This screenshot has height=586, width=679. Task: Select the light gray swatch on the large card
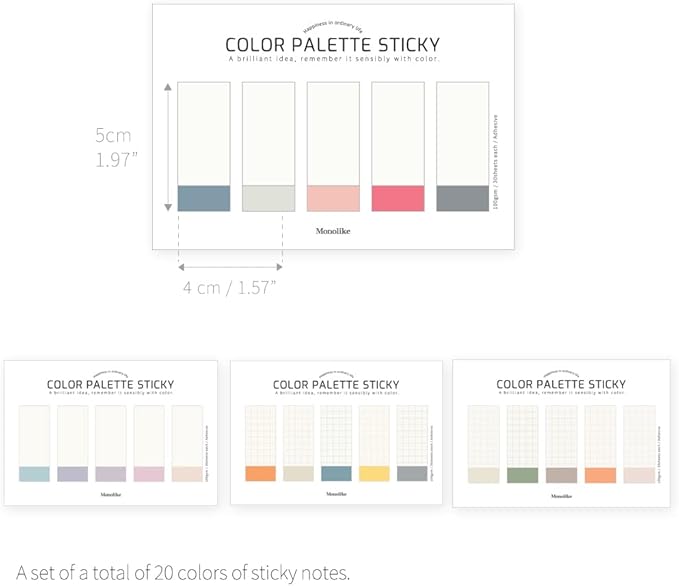pyautogui.click(x=269, y=198)
